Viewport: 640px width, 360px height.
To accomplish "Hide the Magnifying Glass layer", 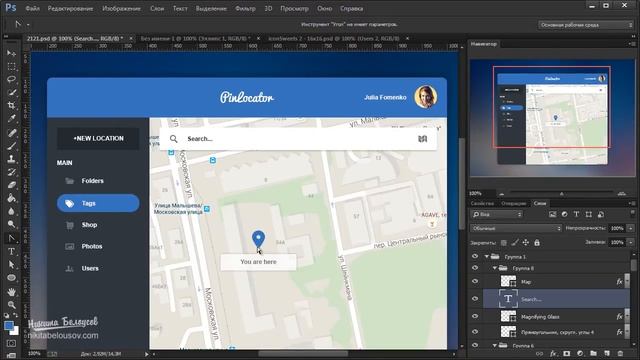I will [x=475, y=316].
